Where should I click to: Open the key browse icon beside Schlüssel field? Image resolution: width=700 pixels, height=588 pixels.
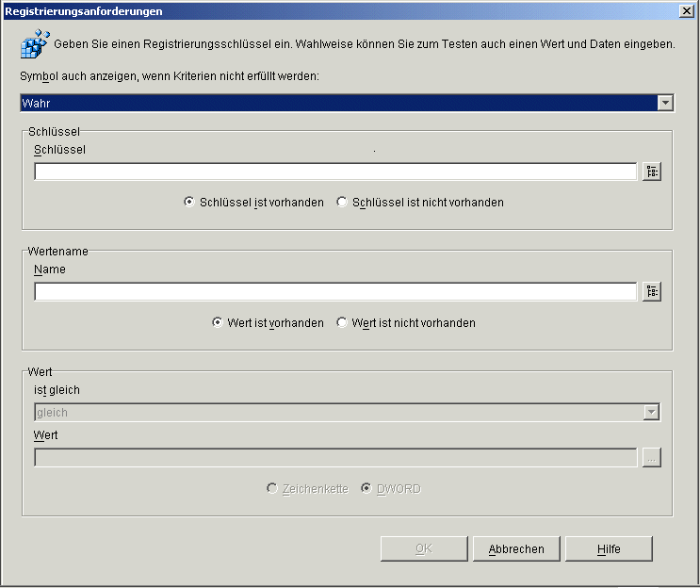coord(652,171)
